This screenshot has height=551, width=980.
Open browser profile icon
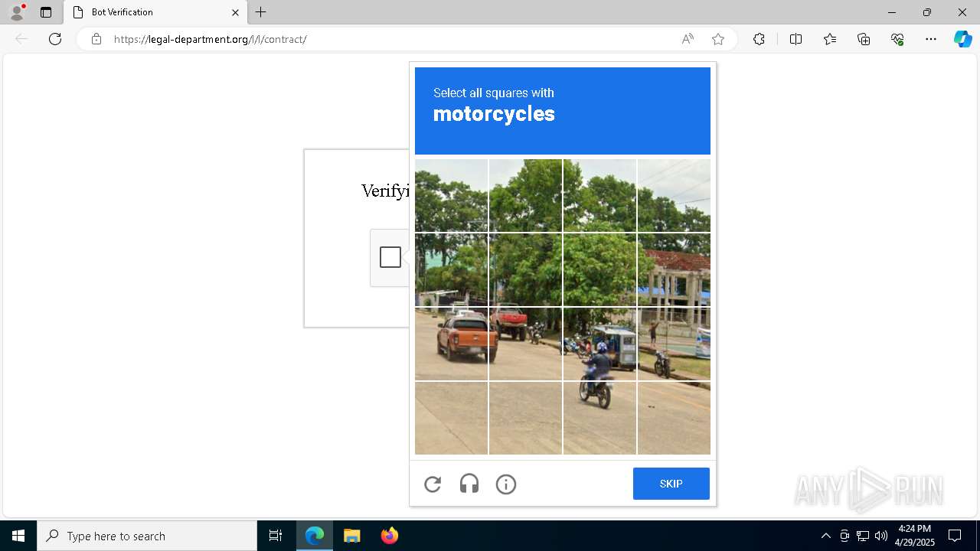click(x=17, y=12)
